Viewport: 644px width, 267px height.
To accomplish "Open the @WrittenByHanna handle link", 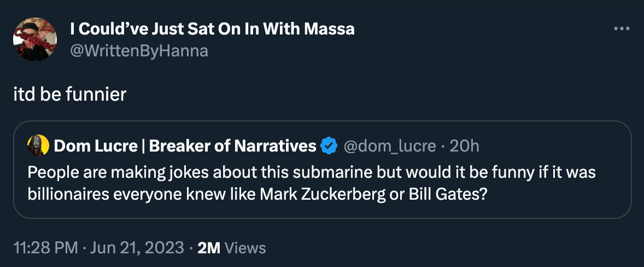I will [x=139, y=51].
